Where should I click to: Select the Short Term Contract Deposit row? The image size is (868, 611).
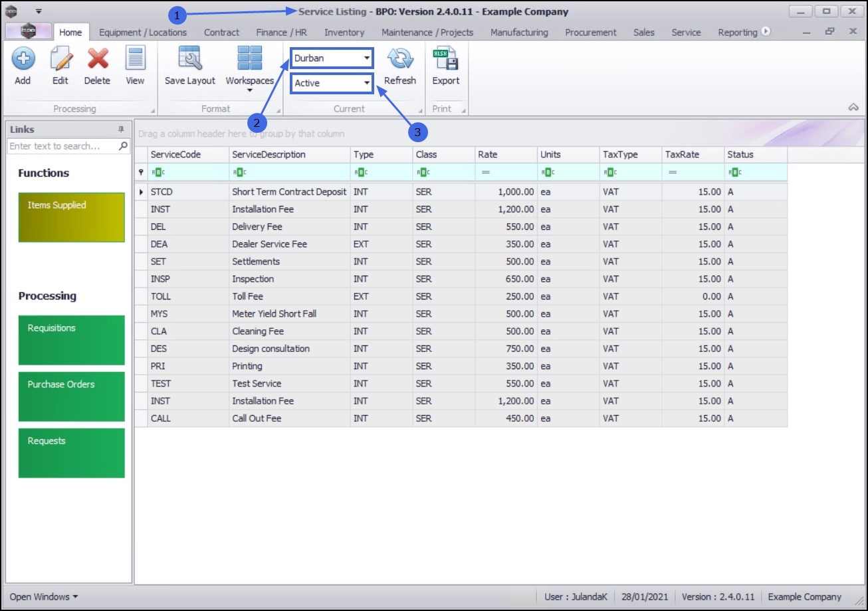pyautogui.click(x=461, y=192)
